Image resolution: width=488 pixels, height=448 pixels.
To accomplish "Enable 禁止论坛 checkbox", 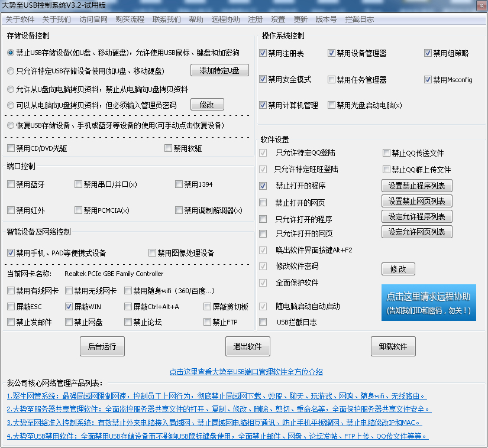I will tap(128, 322).
